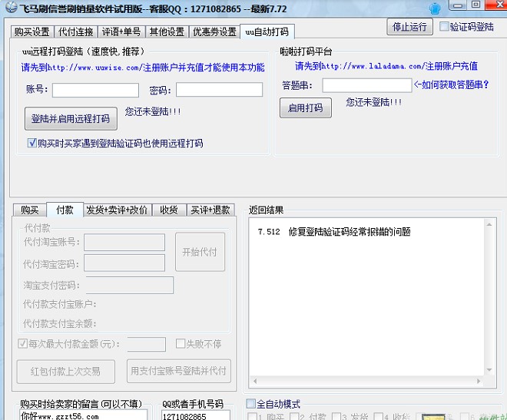Click the 密码 input field

pos(219,90)
